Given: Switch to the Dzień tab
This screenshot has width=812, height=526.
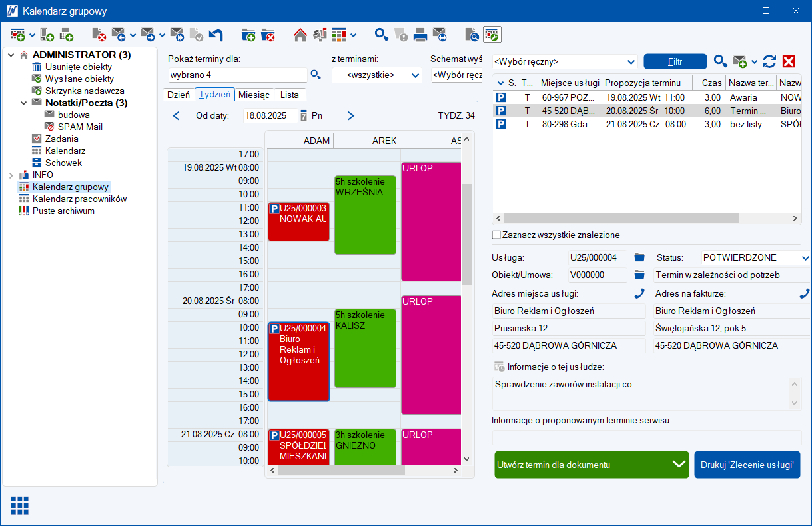Looking at the screenshot, I should pyautogui.click(x=179, y=95).
